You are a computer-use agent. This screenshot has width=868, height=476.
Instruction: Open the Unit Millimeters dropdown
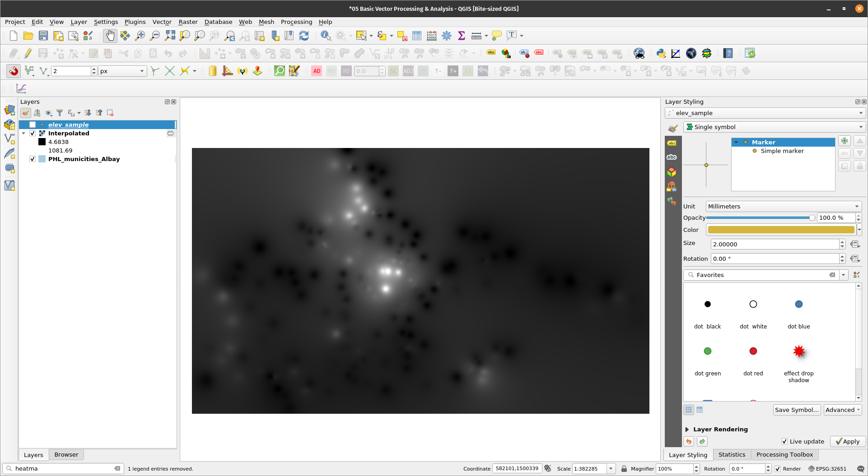[783, 206]
